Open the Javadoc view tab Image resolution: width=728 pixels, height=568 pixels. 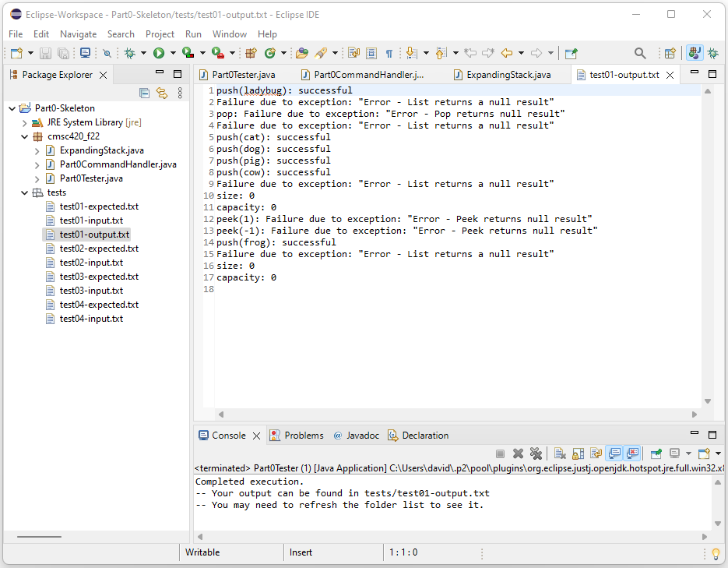(356, 436)
